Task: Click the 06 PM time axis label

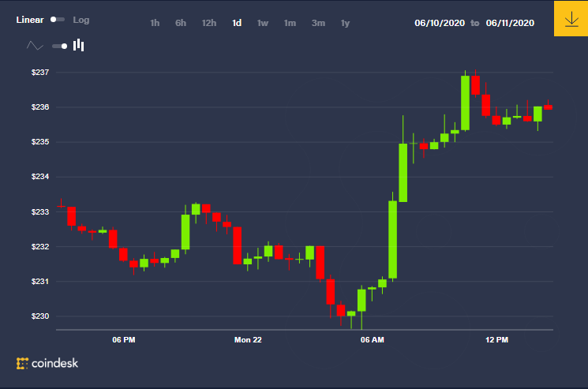Action: click(x=124, y=340)
